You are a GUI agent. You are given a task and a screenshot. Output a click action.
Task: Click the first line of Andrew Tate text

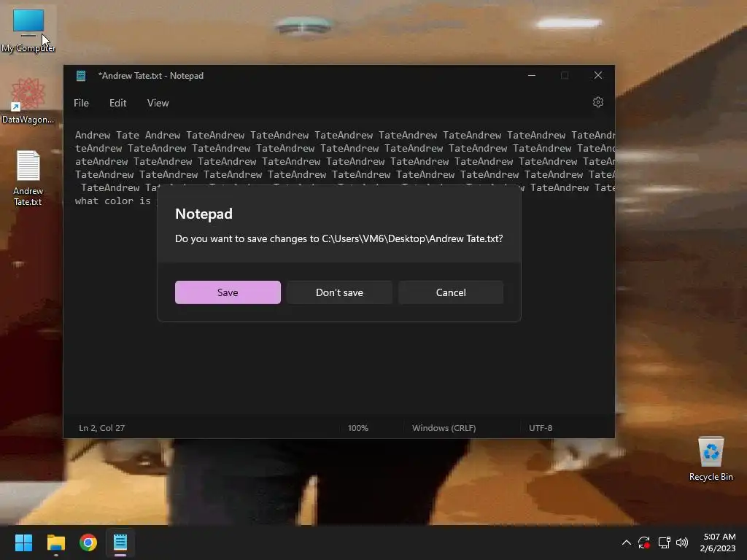point(344,135)
